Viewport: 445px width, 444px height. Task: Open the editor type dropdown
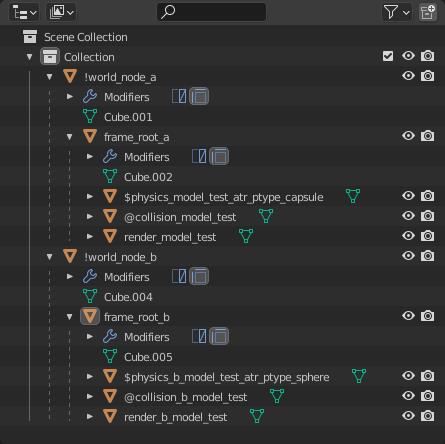[x=24, y=13]
